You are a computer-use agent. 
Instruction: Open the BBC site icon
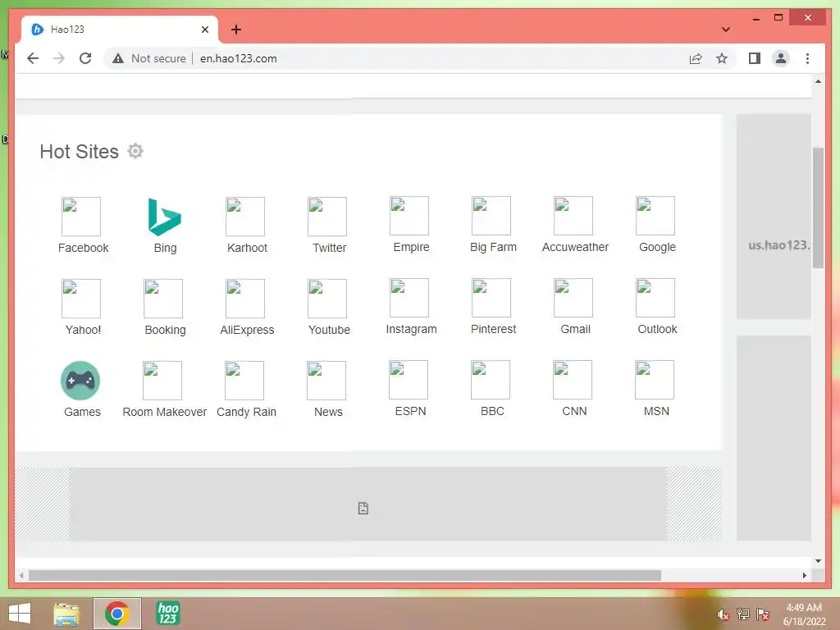[x=491, y=380]
